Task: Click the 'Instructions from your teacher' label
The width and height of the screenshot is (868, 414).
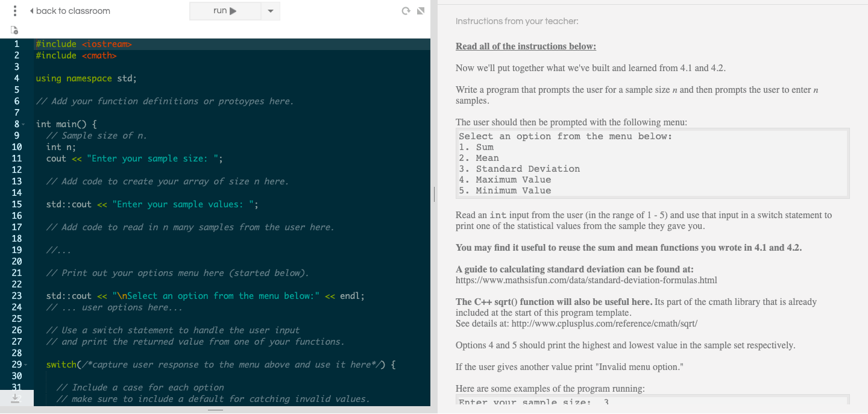Action: click(517, 21)
